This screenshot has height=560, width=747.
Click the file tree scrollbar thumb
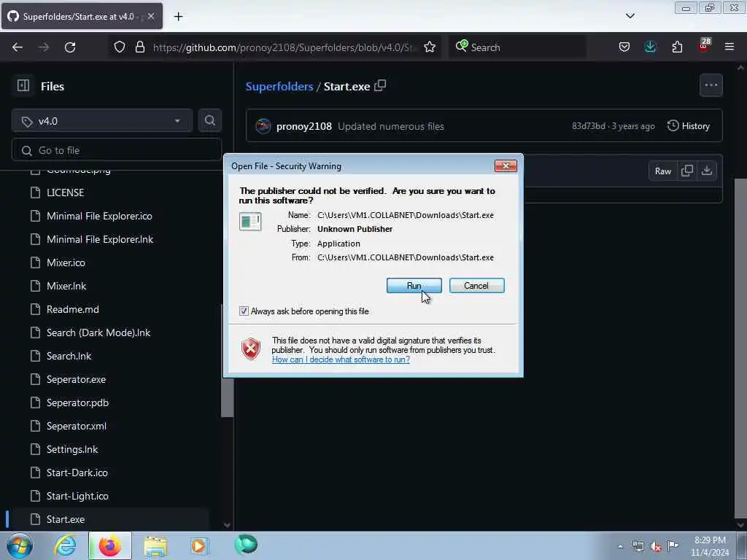click(x=228, y=360)
